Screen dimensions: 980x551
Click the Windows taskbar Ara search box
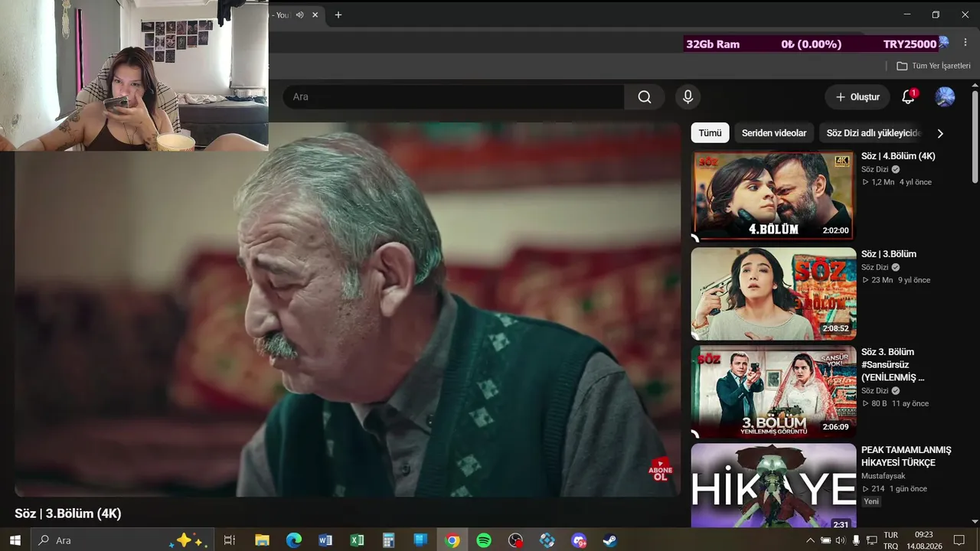(x=122, y=540)
